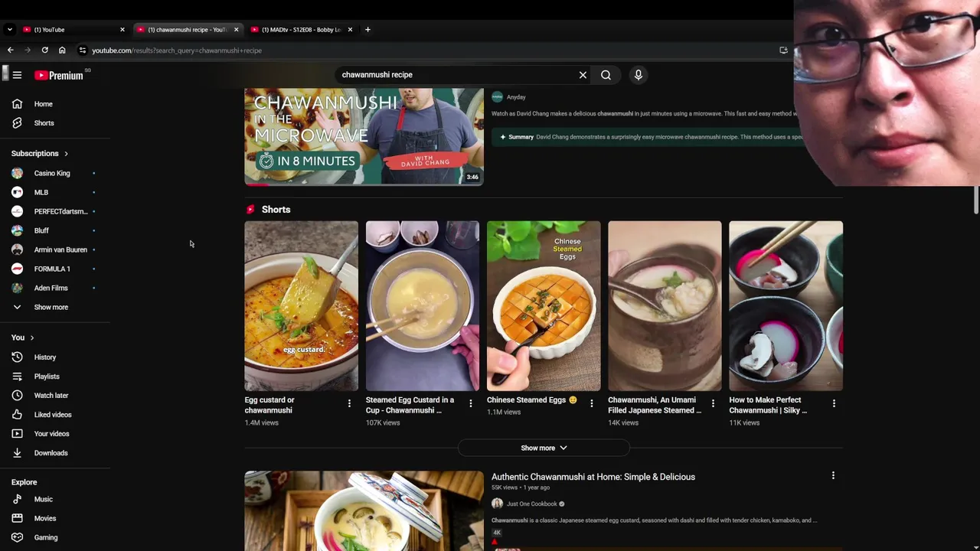
Task: Open options for Umami Filled short
Action: [x=713, y=403]
